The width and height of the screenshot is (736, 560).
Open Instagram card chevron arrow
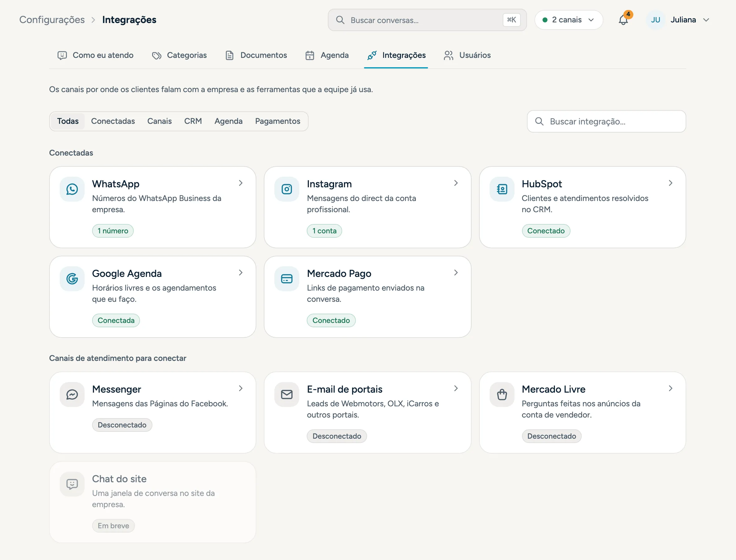pos(456,183)
